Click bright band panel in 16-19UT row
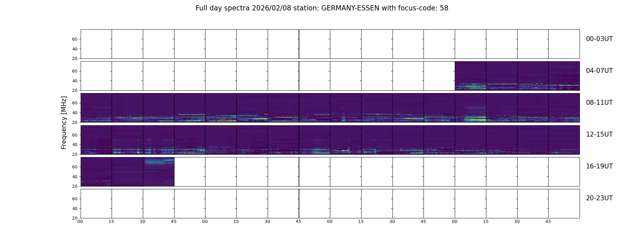This screenshot has height=245, width=644. (159, 172)
